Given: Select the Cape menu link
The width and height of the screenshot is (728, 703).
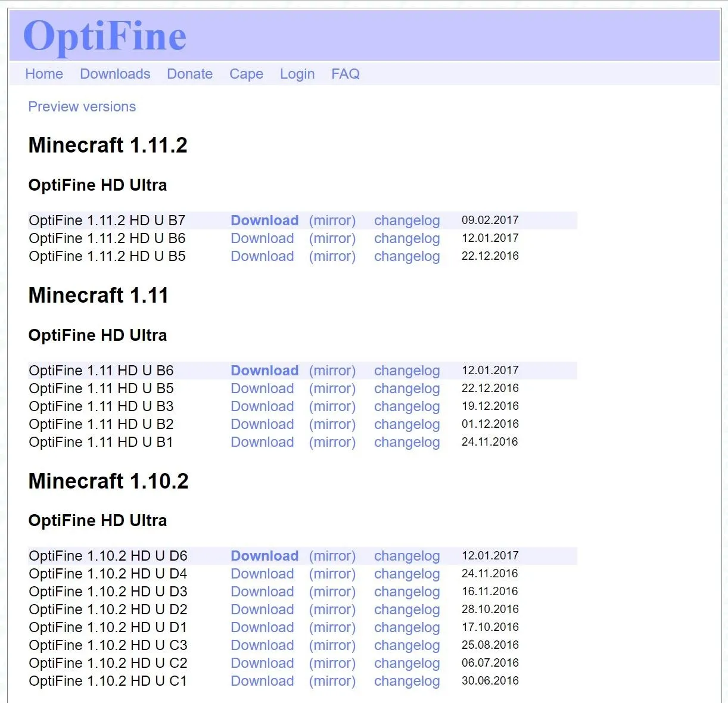Looking at the screenshot, I should (x=246, y=74).
